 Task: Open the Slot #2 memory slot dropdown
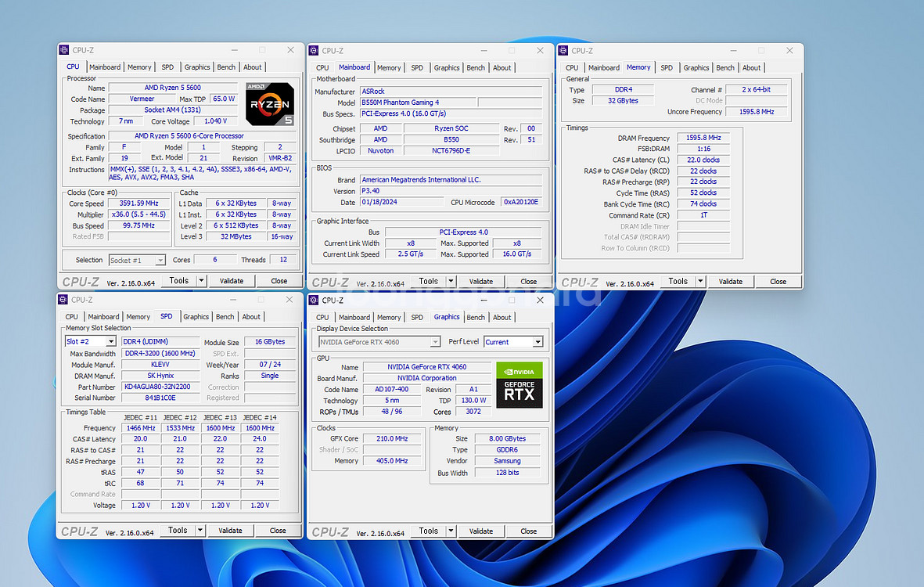tap(110, 342)
